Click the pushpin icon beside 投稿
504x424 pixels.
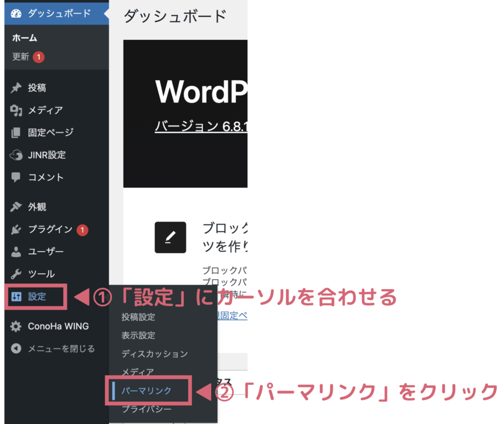16,88
